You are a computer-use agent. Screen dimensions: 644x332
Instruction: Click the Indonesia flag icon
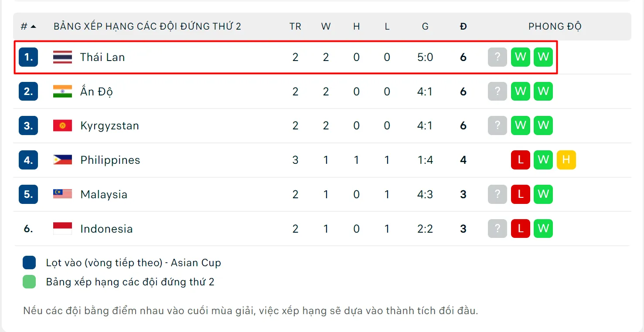(x=62, y=229)
